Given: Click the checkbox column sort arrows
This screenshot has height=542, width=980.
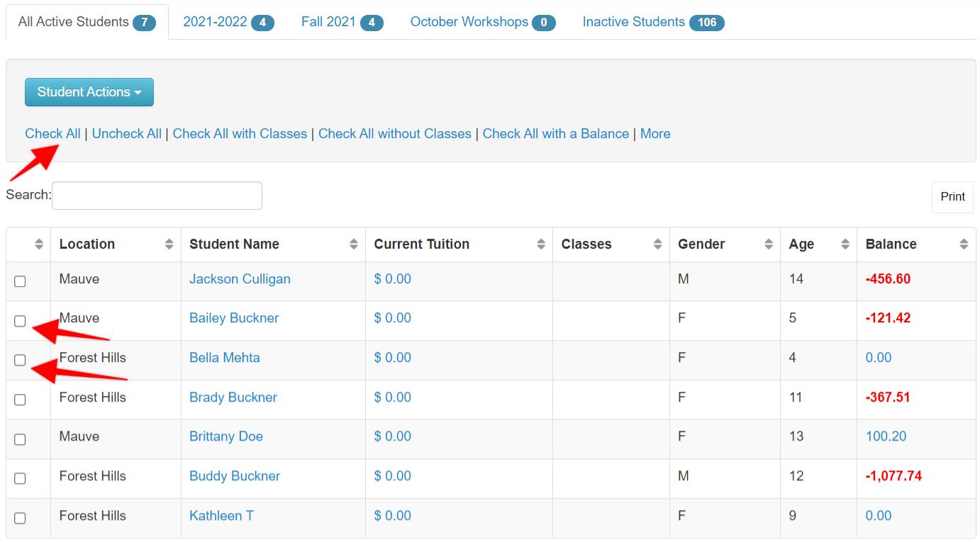Looking at the screenshot, I should click(39, 244).
